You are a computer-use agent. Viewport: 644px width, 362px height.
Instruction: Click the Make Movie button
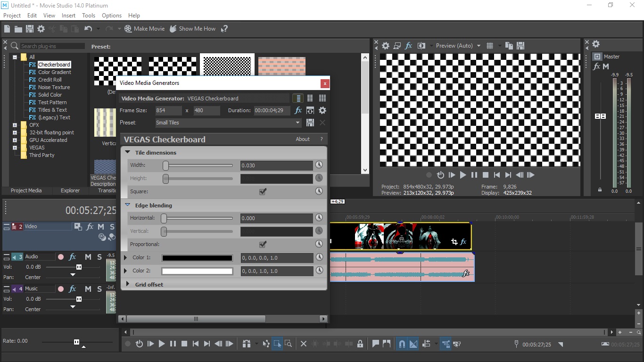tap(144, 29)
